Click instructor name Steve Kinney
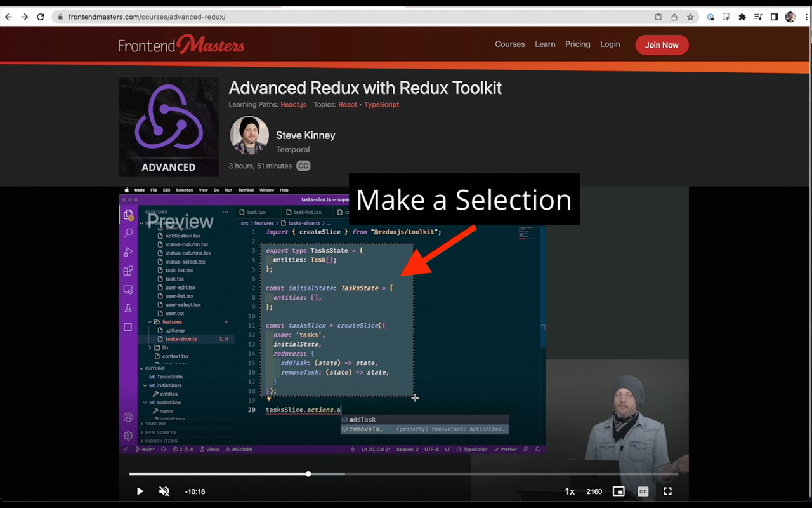The height and width of the screenshot is (508, 812). tap(305, 135)
